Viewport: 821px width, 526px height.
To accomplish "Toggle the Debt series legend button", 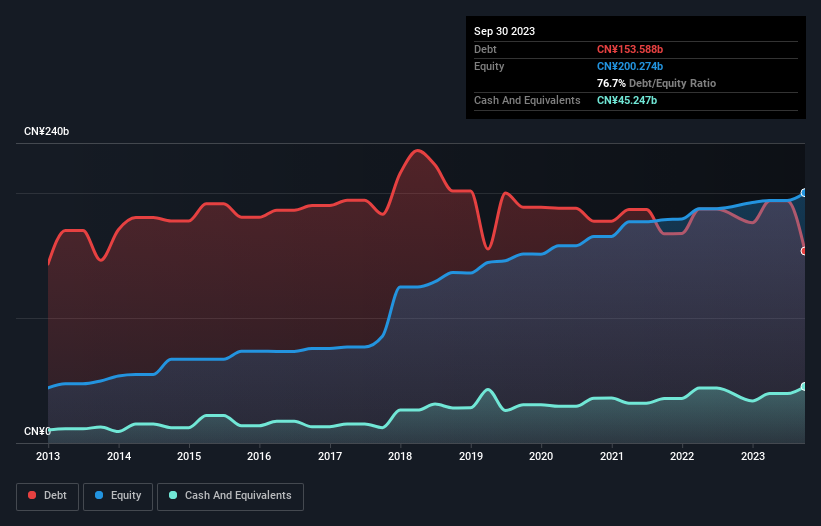I will [47, 496].
